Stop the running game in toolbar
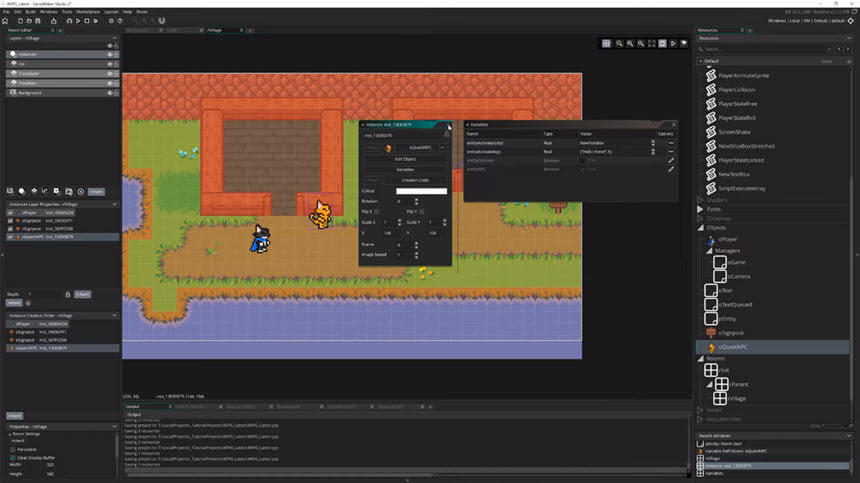Screen dimensions: 860x483 click(87, 21)
